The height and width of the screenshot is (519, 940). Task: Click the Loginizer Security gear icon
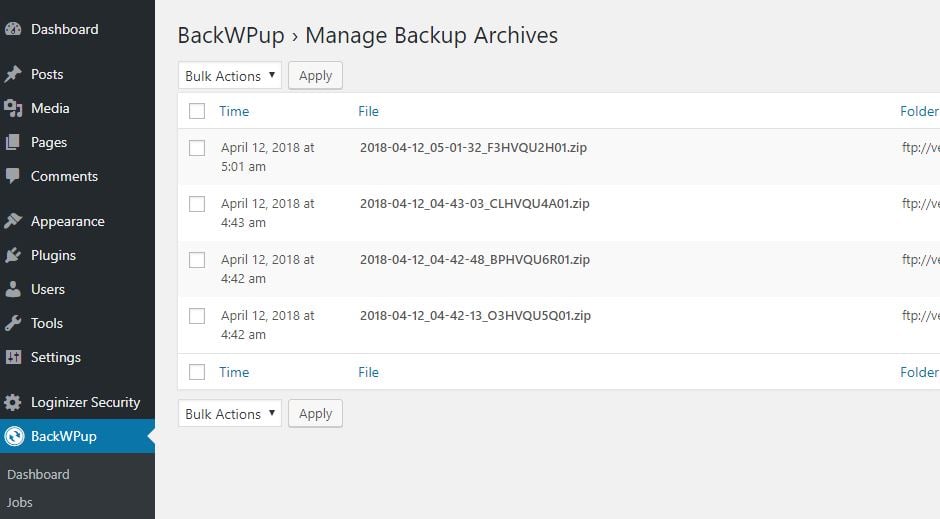coord(13,402)
